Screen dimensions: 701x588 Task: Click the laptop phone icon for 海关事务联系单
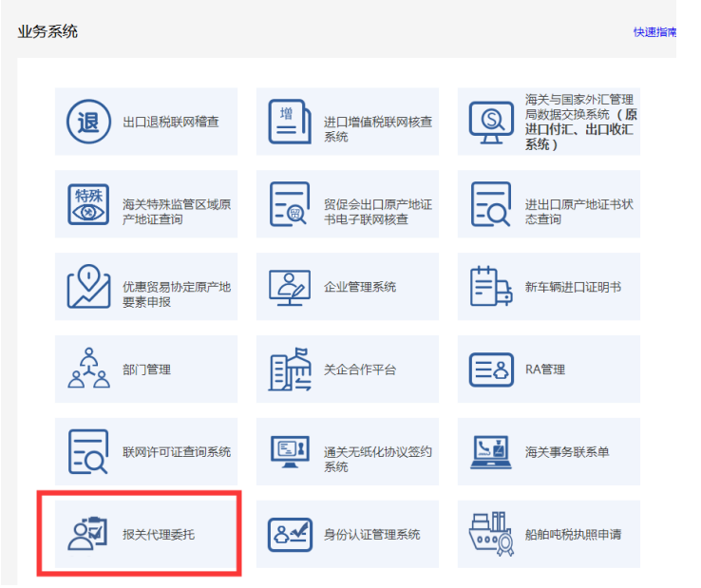pos(491,452)
